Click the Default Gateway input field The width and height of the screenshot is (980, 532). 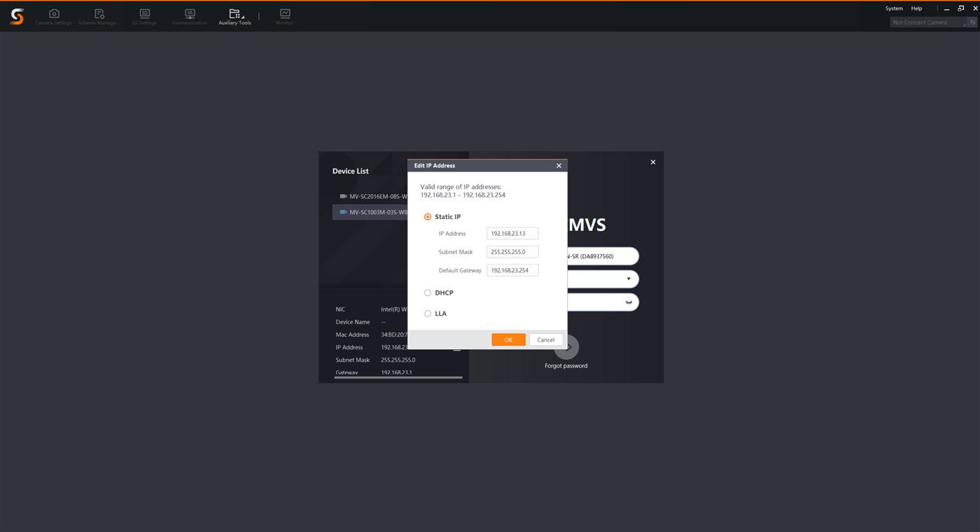(x=512, y=270)
